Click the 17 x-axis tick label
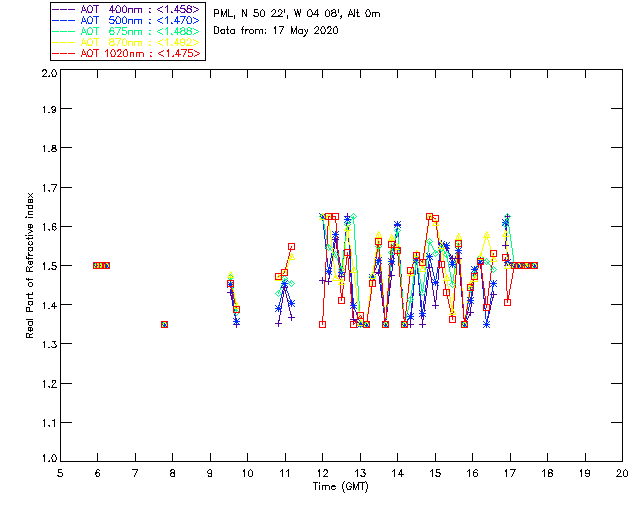Viewport: 640px width, 512px height. [x=510, y=473]
